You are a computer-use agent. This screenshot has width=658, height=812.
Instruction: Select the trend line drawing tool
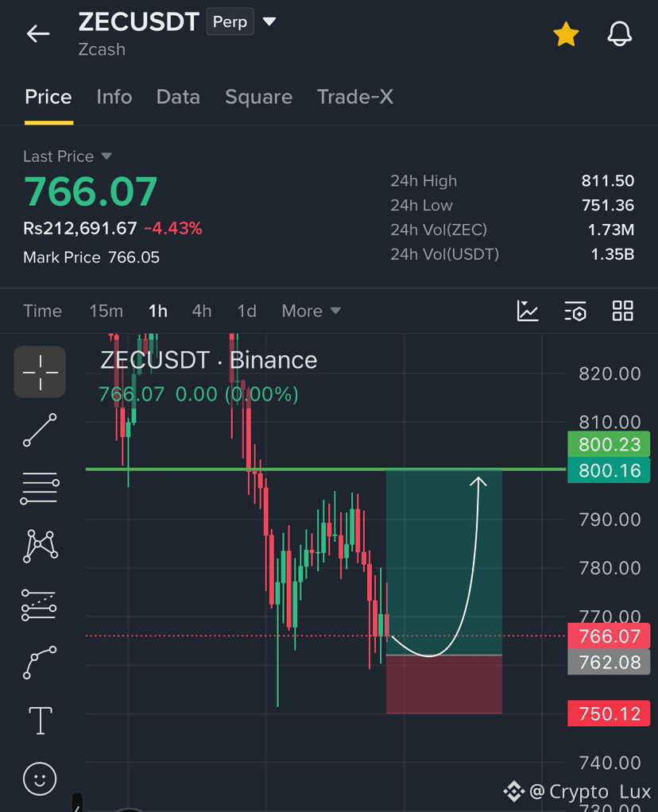click(40, 430)
